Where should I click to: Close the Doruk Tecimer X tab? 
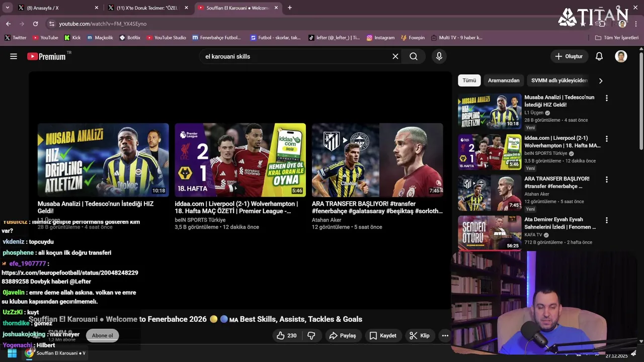pos(186,8)
